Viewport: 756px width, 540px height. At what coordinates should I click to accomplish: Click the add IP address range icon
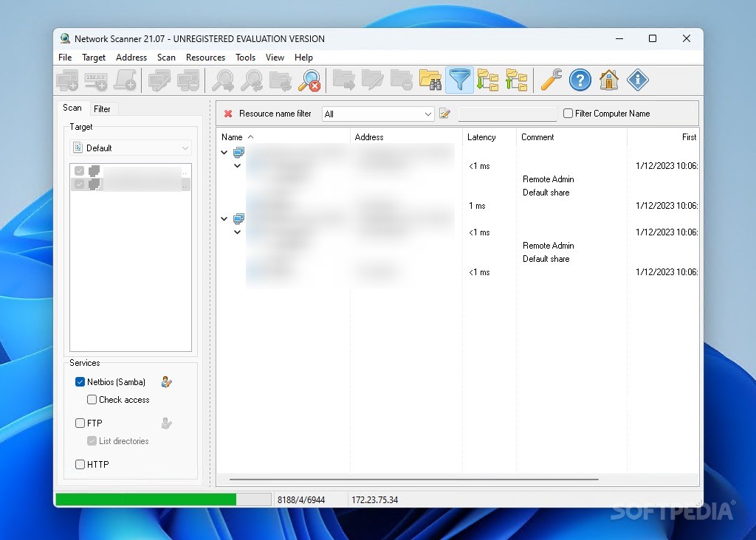(96, 80)
